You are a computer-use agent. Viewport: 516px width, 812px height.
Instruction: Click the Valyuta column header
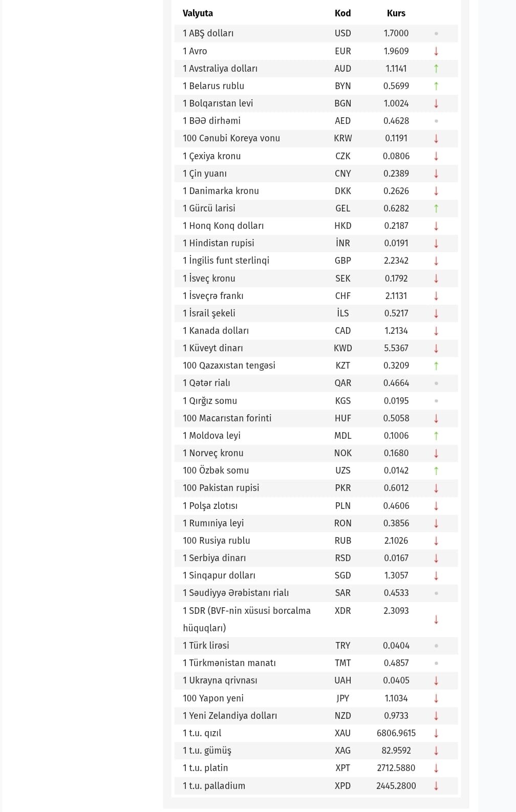tap(198, 13)
